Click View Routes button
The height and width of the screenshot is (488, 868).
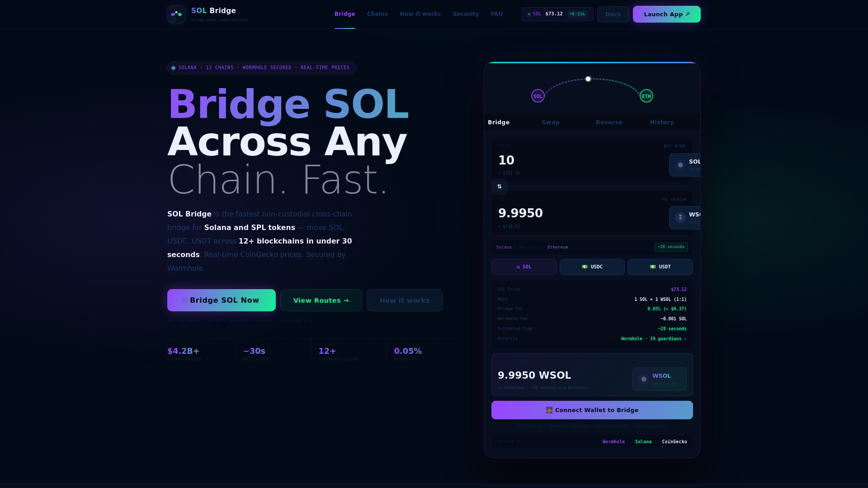[321, 300]
